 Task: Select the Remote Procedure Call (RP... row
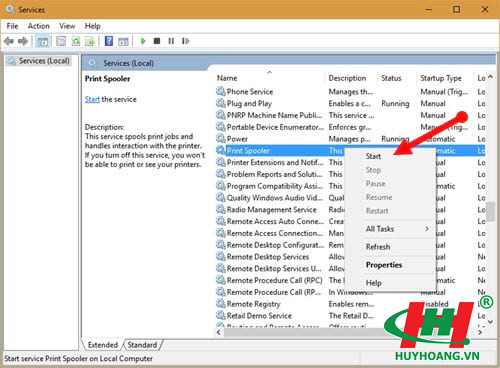(350, 292)
